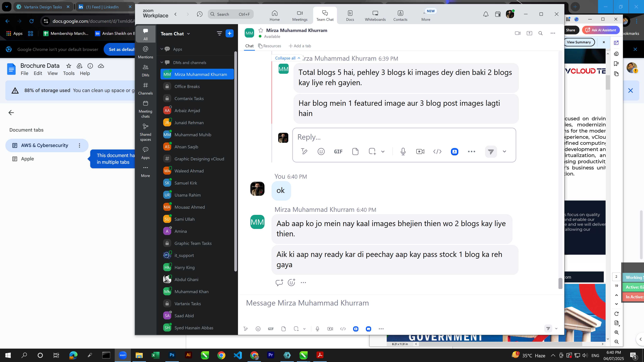Viewport: 644px width, 362px height.
Task: Open the it_support chat
Action: click(197, 255)
